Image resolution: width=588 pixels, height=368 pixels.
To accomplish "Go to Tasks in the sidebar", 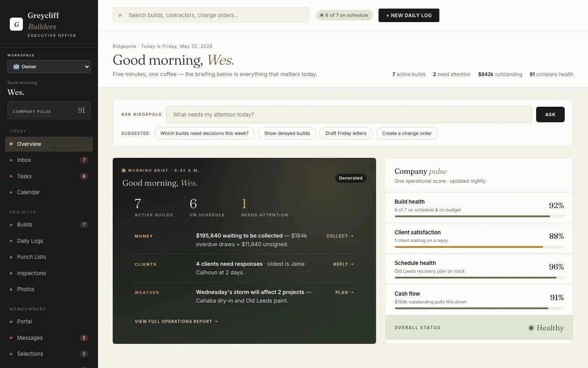I will (x=49, y=176).
